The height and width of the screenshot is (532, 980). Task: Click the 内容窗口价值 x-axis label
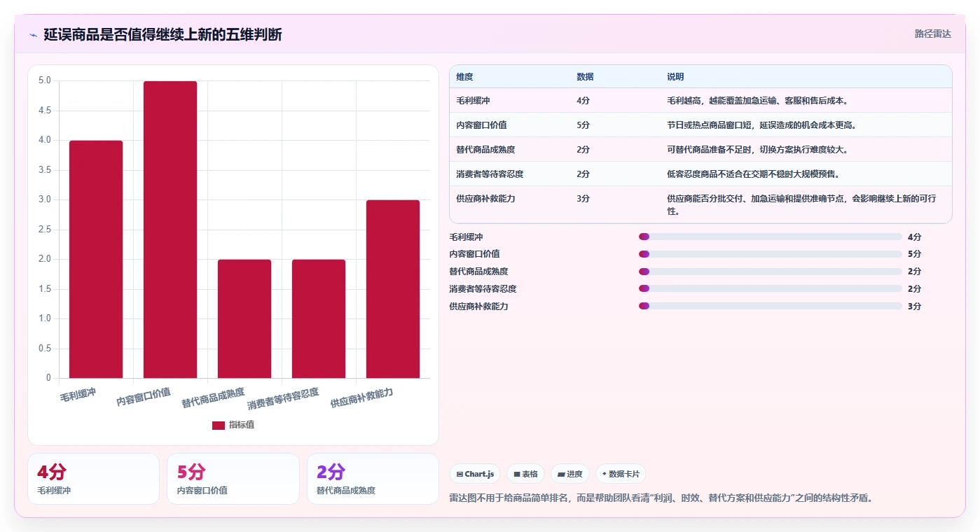(144, 397)
